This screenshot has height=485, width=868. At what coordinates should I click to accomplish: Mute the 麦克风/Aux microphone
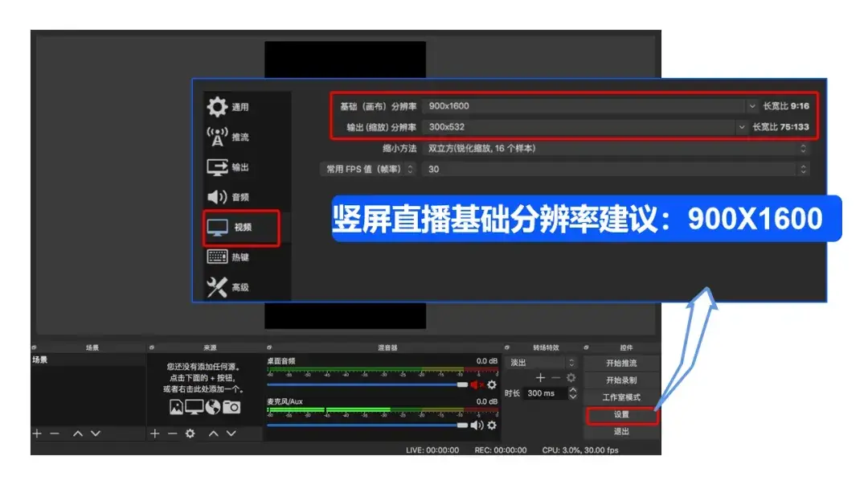[477, 425]
